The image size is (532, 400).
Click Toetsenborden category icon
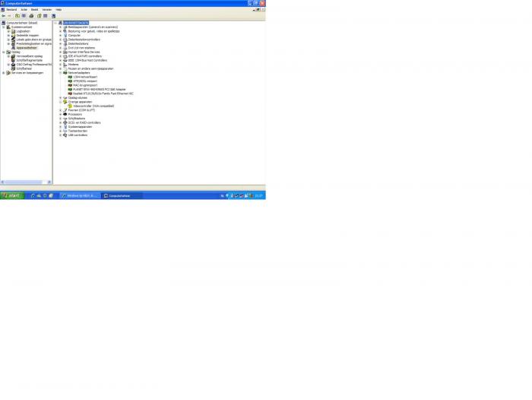point(65,131)
